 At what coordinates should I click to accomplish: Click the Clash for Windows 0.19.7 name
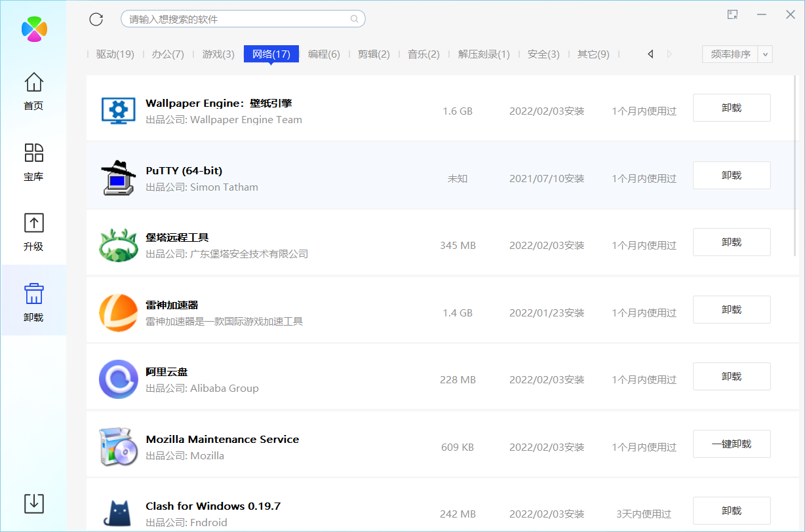pos(213,506)
